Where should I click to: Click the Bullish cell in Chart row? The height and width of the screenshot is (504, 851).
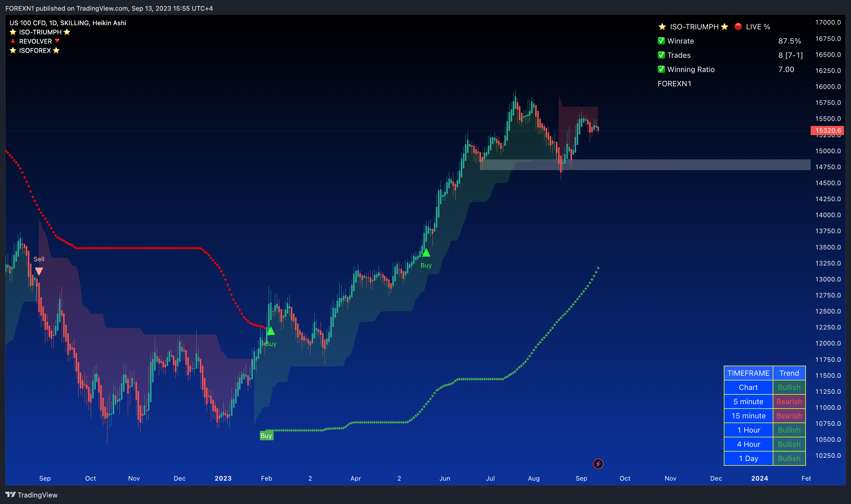(x=789, y=387)
